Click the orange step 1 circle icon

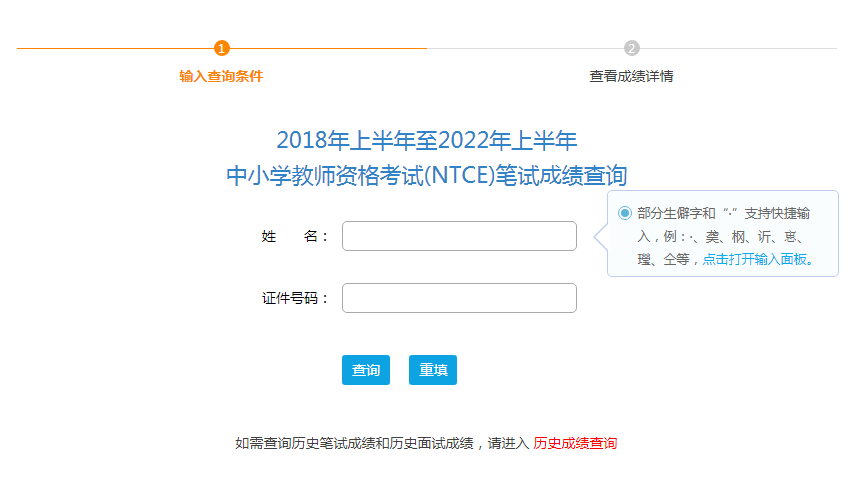coord(221,48)
